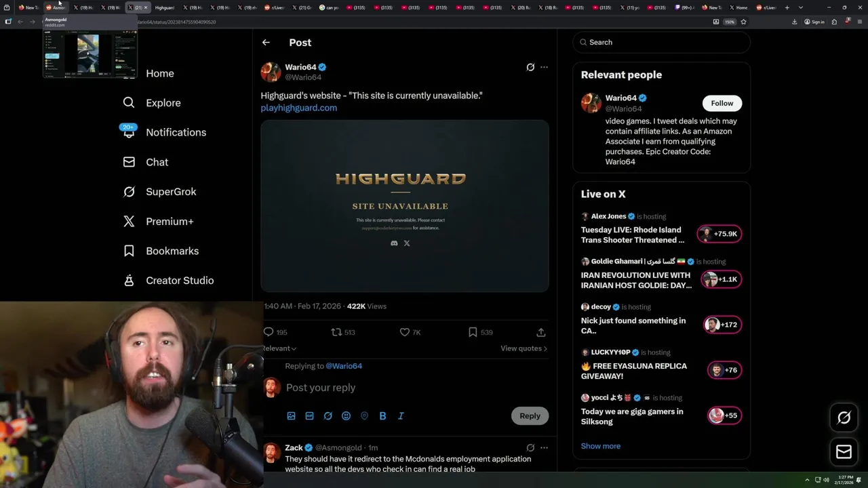Open the floating Grok button at bottom right

[x=844, y=418]
